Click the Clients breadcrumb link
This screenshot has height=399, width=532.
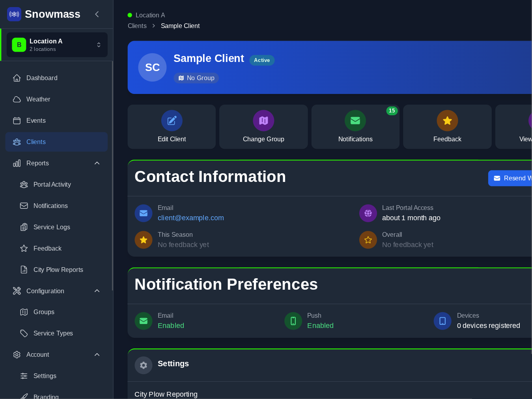[x=137, y=26]
